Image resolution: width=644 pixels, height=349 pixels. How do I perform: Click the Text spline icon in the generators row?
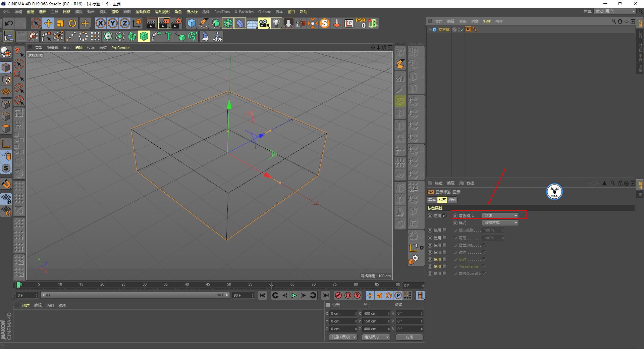168,36
